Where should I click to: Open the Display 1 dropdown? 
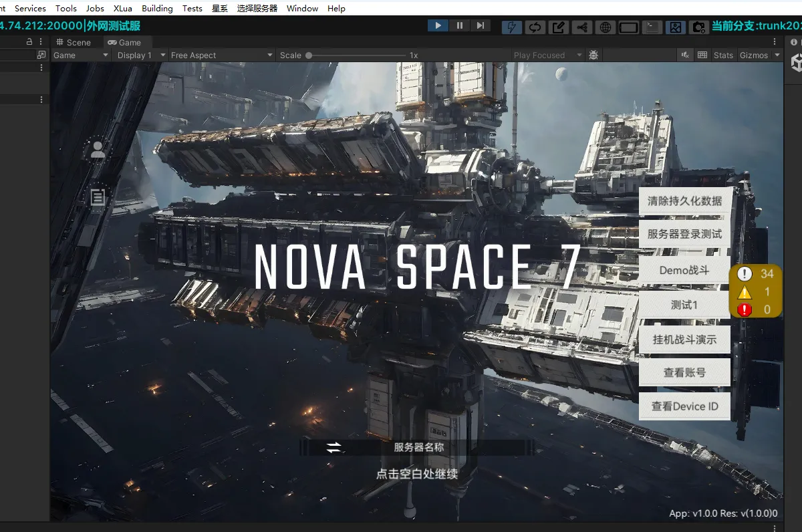click(x=140, y=55)
